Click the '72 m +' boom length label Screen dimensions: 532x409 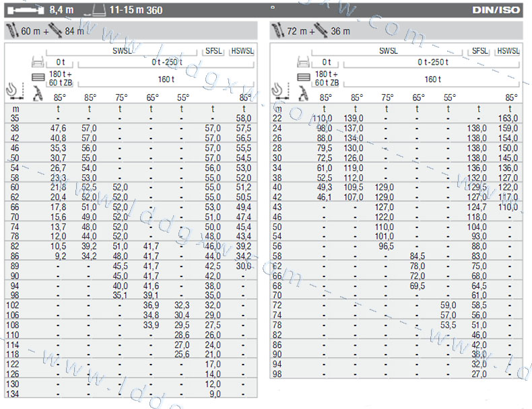(x=301, y=31)
